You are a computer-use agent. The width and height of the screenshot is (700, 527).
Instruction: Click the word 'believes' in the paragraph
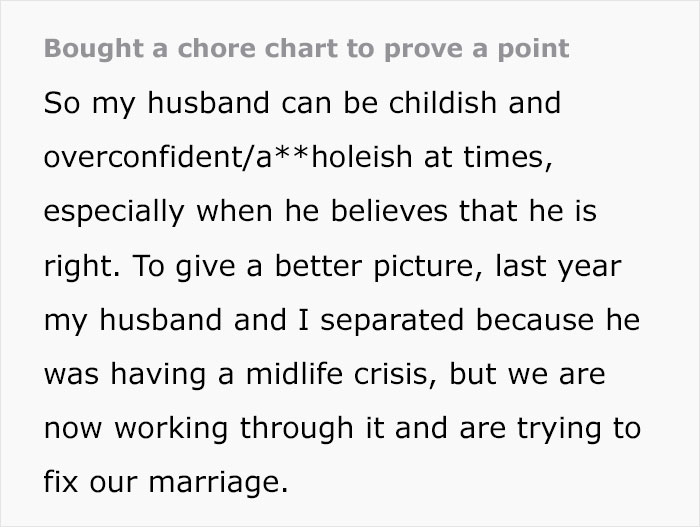pyautogui.click(x=389, y=211)
